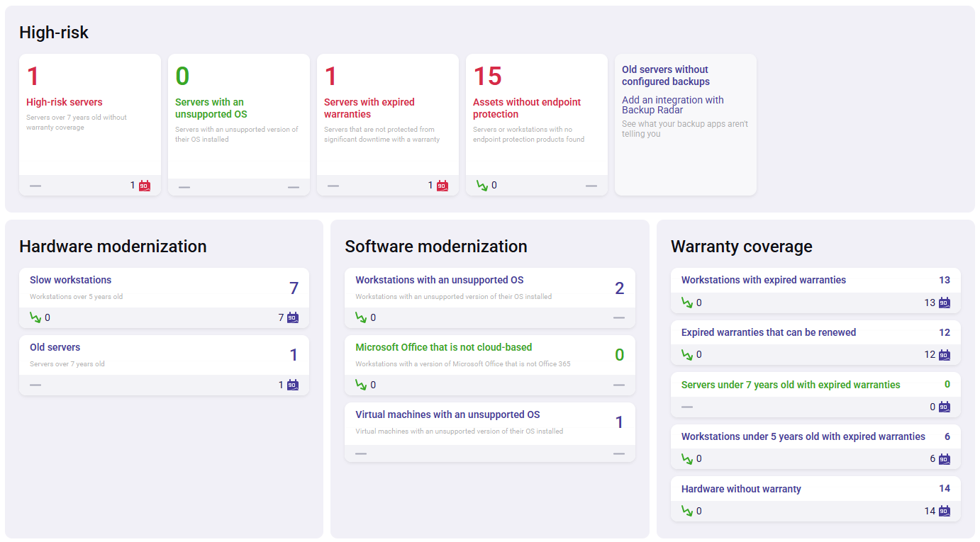The height and width of the screenshot is (542, 980).
Task: Click the 90-day calendar icon in Slow workstations
Action: (x=293, y=317)
